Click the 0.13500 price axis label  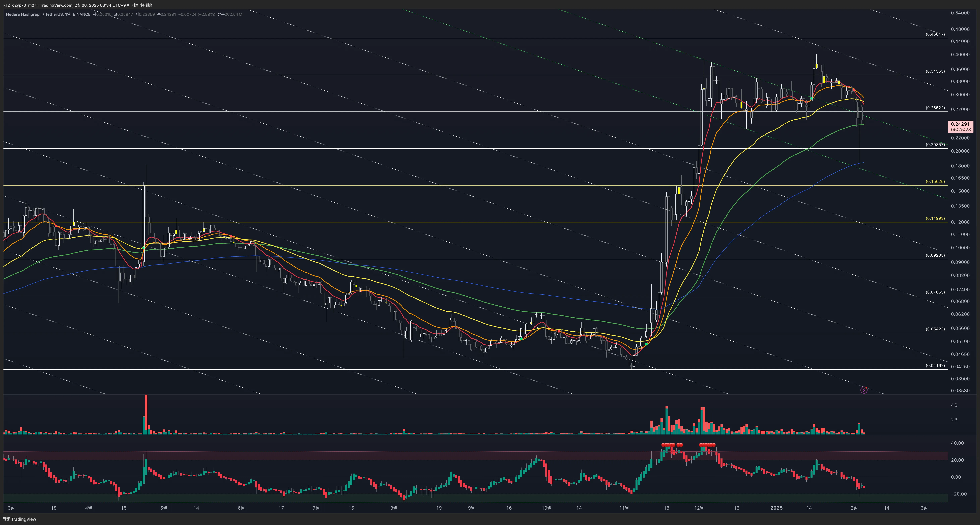[960, 206]
